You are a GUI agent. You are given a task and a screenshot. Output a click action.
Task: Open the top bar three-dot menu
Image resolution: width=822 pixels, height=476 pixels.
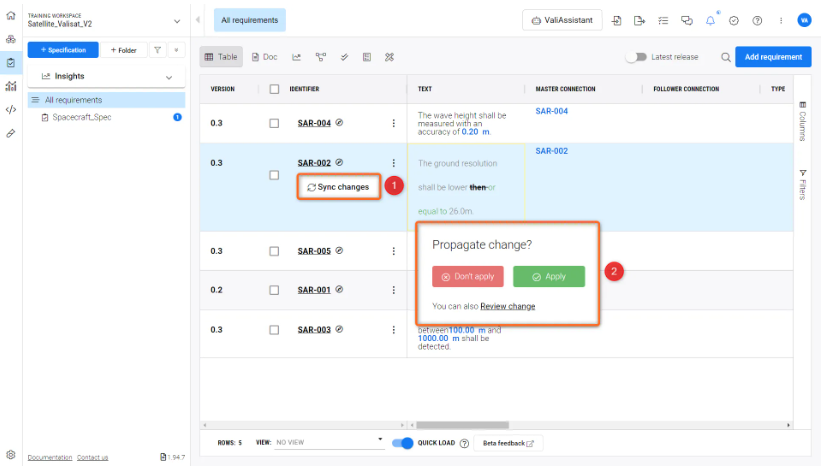coord(781,20)
